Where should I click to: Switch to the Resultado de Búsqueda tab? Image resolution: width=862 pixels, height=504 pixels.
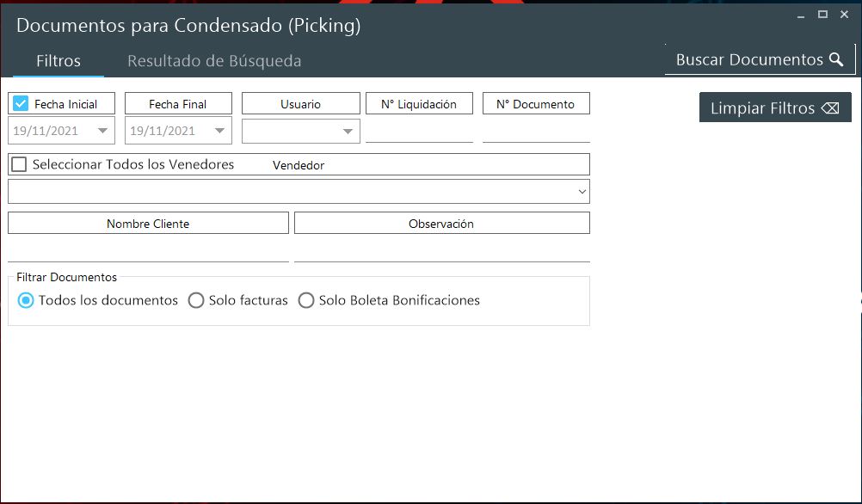pos(214,61)
